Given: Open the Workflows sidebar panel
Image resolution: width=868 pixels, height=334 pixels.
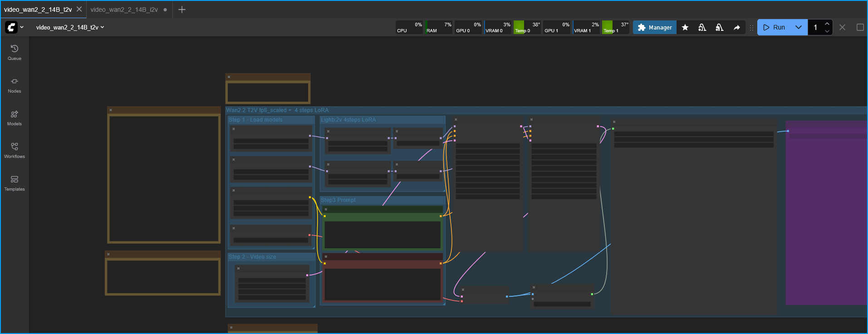Looking at the screenshot, I should click(15, 150).
